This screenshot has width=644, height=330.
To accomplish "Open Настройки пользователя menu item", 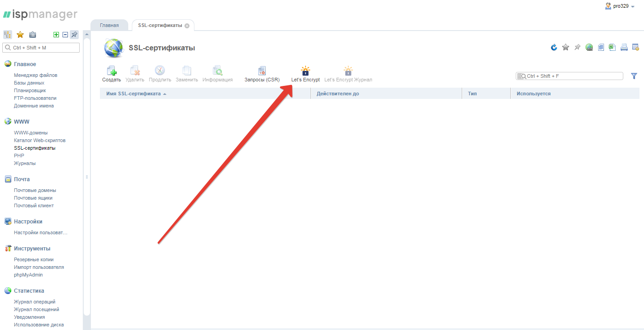I will tap(41, 232).
